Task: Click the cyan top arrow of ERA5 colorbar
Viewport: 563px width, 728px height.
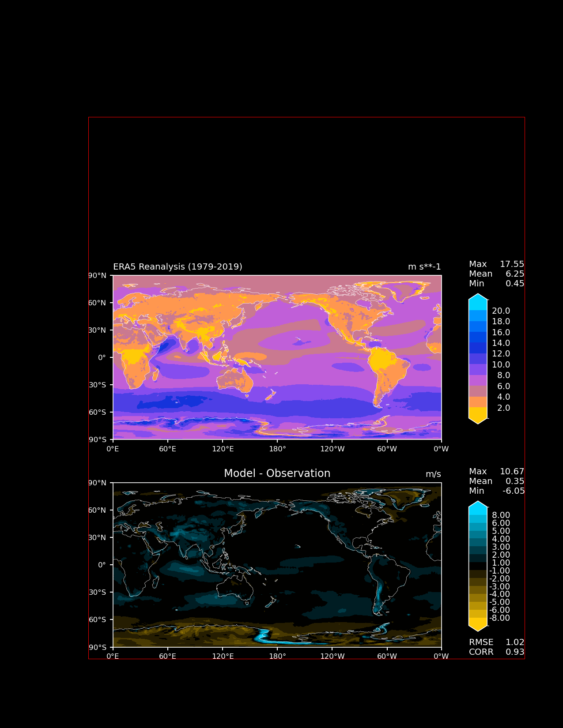Action: (478, 297)
